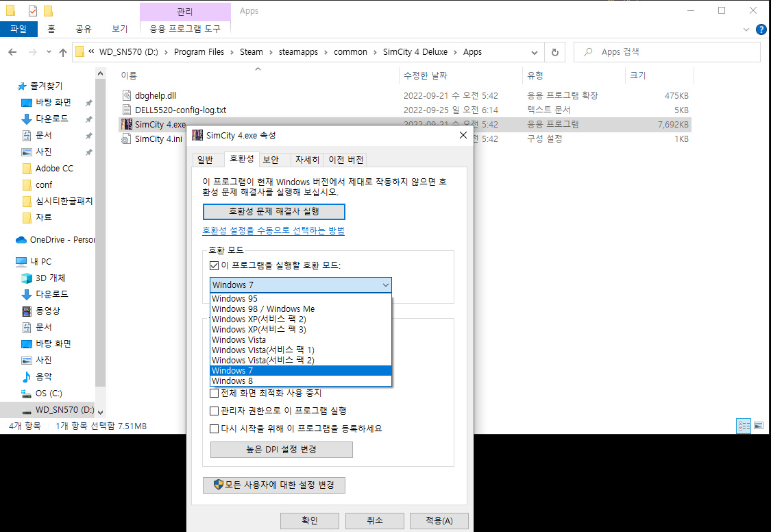Open 심시티한글패치 folder in sidebar
This screenshot has width=771, height=532.
pyautogui.click(x=58, y=201)
